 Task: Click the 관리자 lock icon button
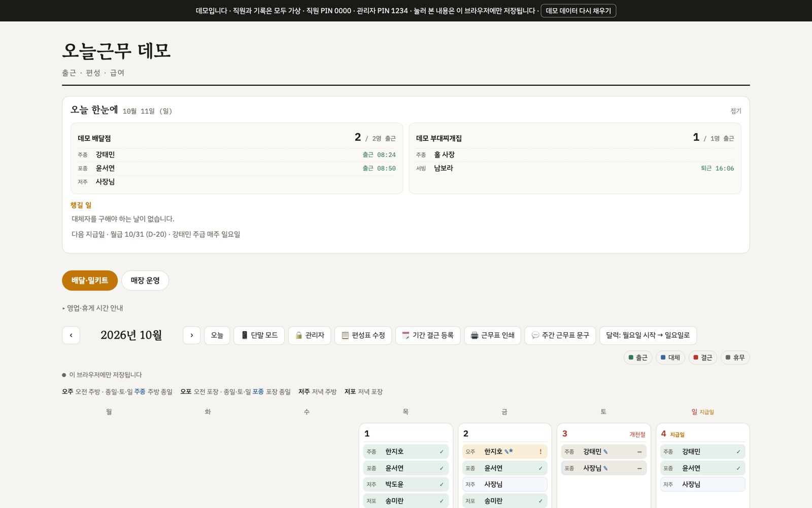click(x=310, y=335)
